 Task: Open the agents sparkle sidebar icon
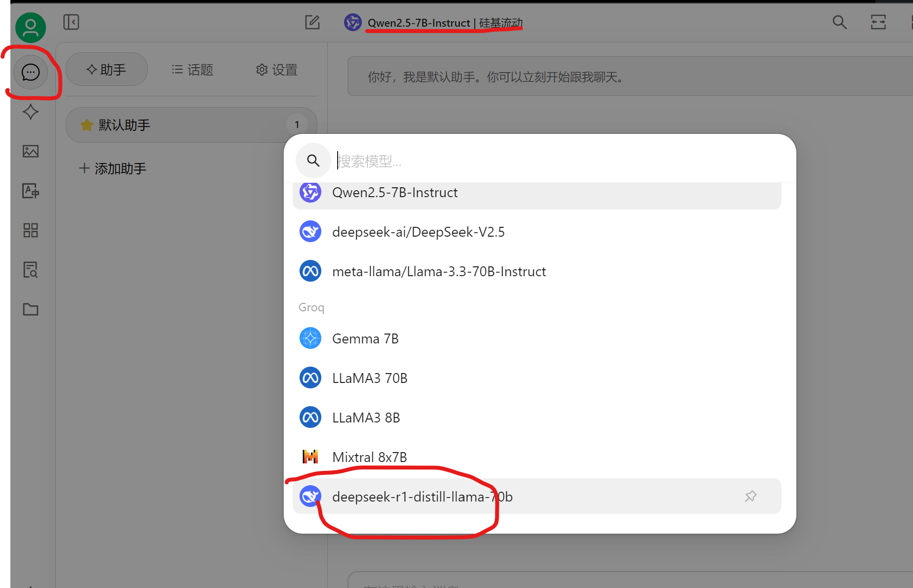[x=31, y=112]
